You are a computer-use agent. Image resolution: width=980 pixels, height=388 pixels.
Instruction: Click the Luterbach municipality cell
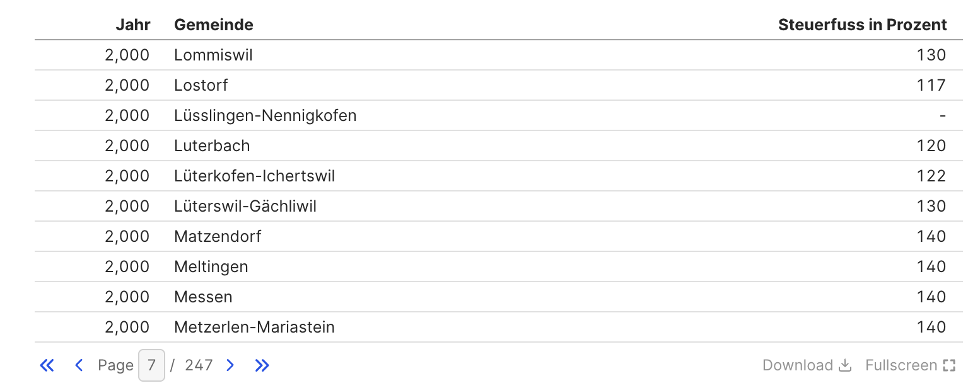coord(212,145)
